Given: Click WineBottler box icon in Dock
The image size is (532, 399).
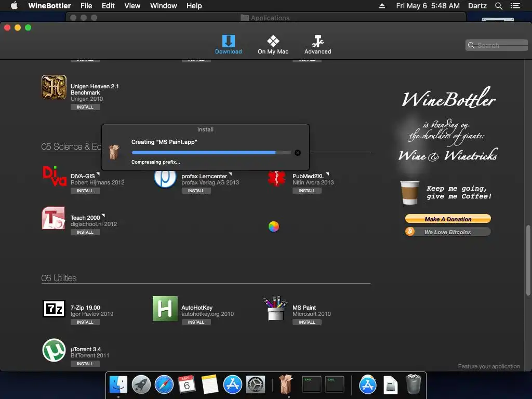Looking at the screenshot, I should 286,384.
